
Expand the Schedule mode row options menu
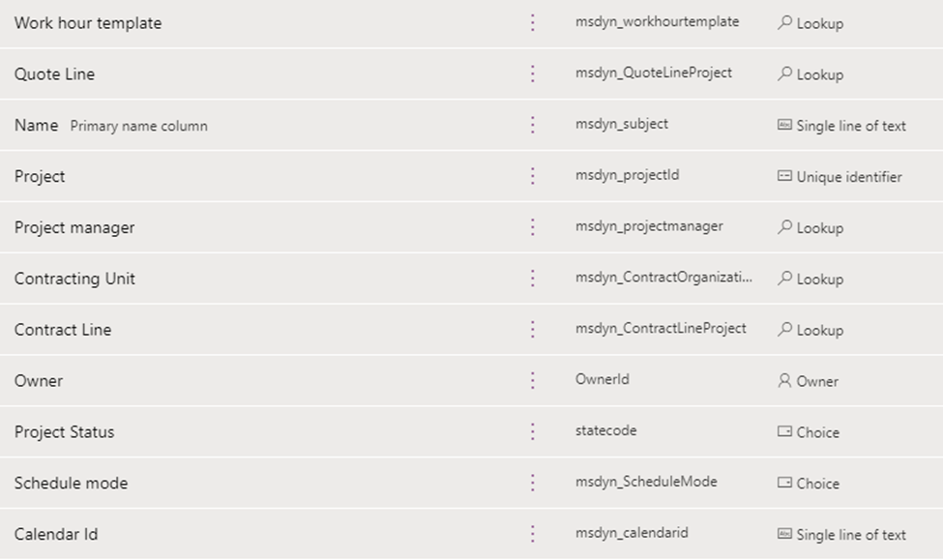pos(533,483)
